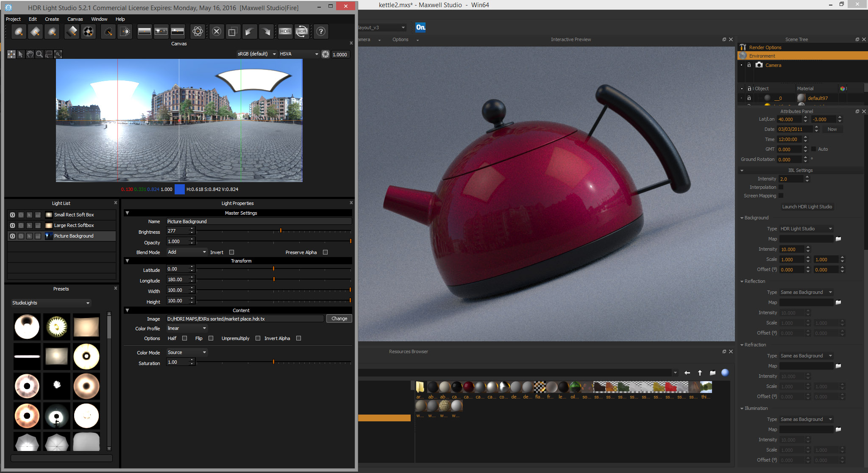This screenshot has width=868, height=473.
Task: Select the canvas move light tool
Action: (11, 54)
